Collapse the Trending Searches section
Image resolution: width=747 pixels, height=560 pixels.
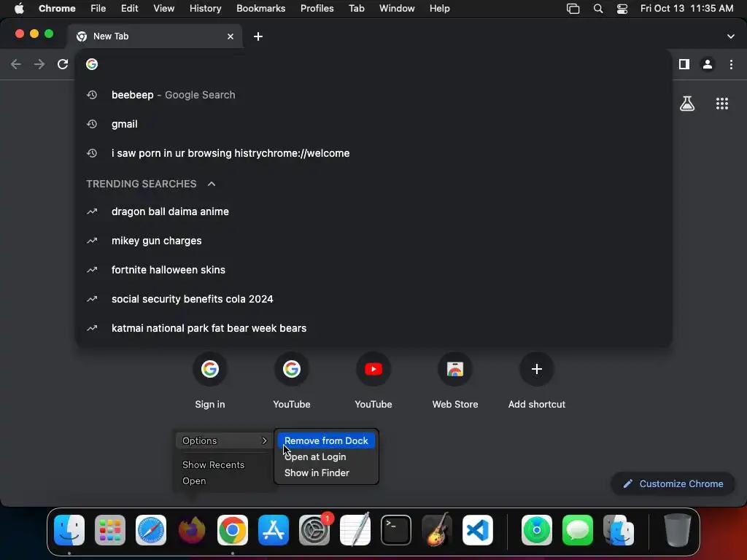[212, 184]
